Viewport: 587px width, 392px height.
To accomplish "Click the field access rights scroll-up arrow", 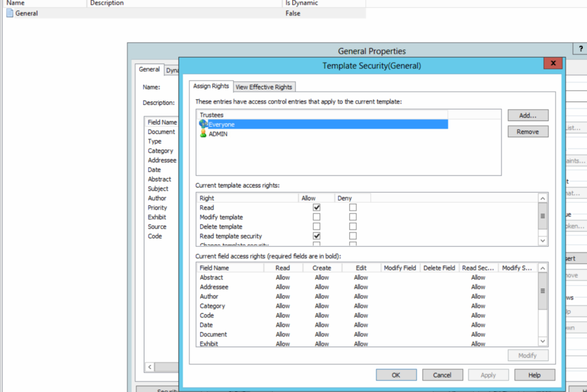I will (x=543, y=268).
